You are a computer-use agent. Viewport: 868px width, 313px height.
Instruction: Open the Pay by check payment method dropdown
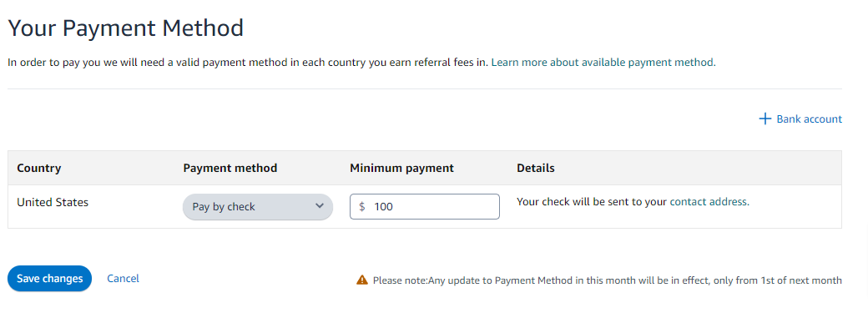click(257, 207)
